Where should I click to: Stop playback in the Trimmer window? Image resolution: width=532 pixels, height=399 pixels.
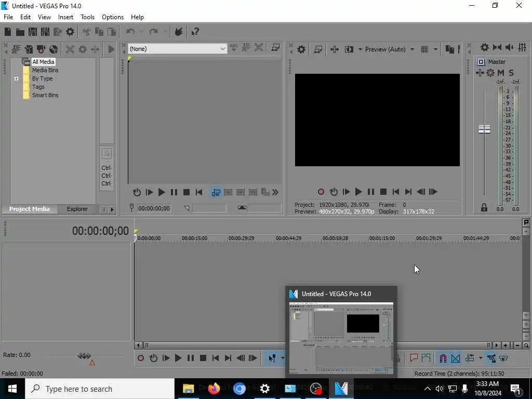(187, 192)
